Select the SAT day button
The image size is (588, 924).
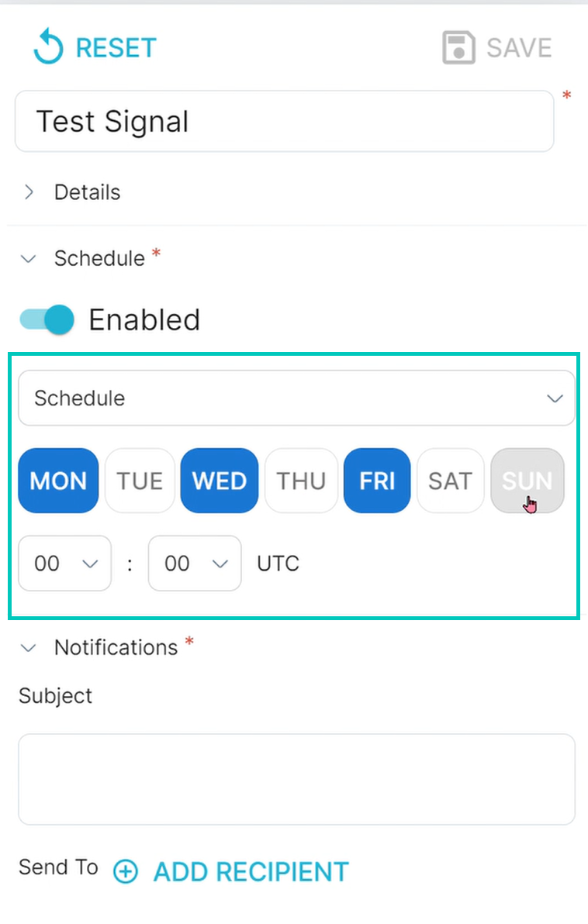coord(451,481)
